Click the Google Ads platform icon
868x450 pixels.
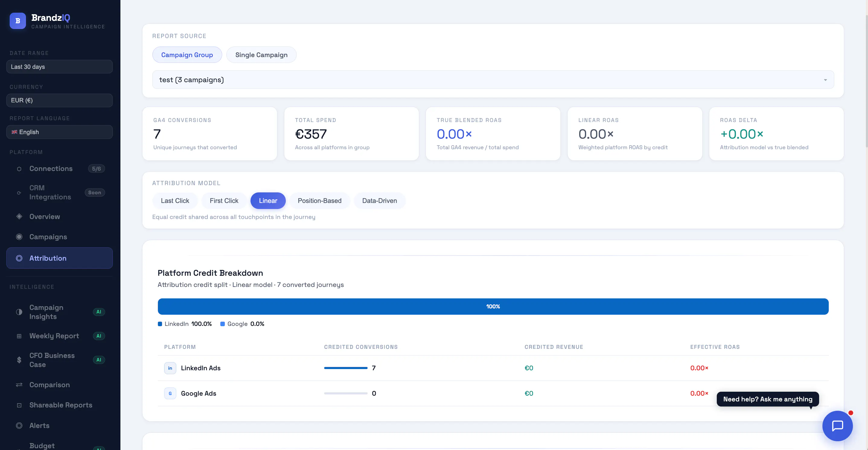(170, 393)
